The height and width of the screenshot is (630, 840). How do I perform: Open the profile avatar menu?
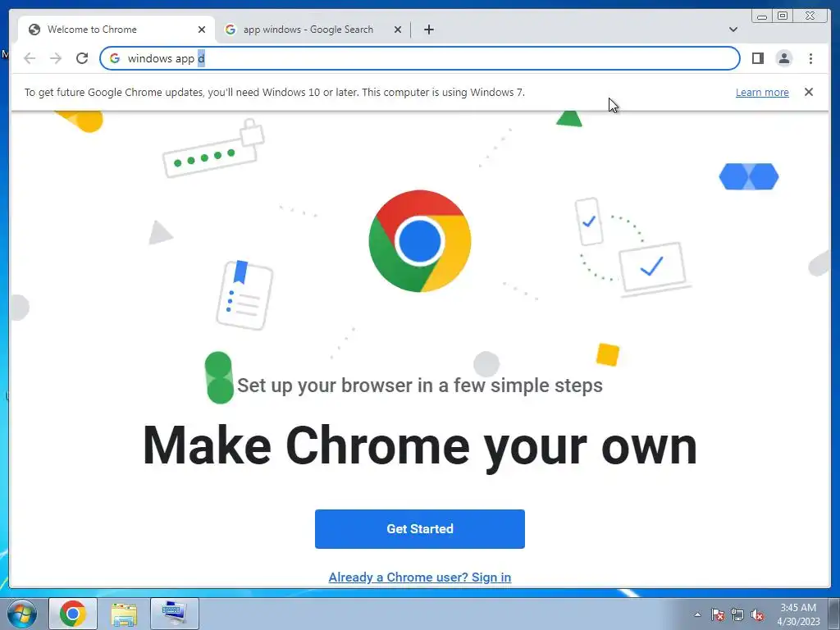pos(783,58)
